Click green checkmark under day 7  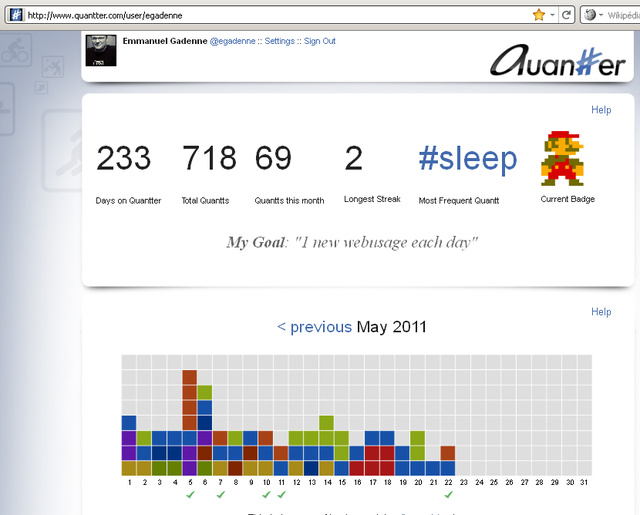(x=220, y=494)
